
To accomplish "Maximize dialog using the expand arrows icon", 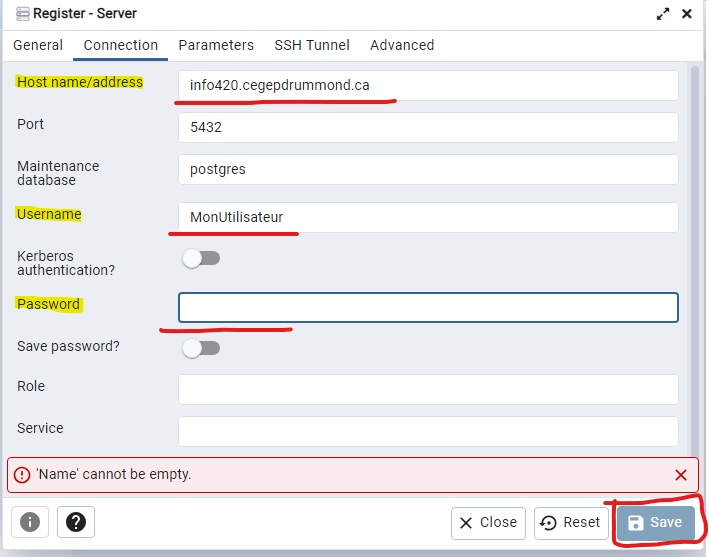I will 662,14.
